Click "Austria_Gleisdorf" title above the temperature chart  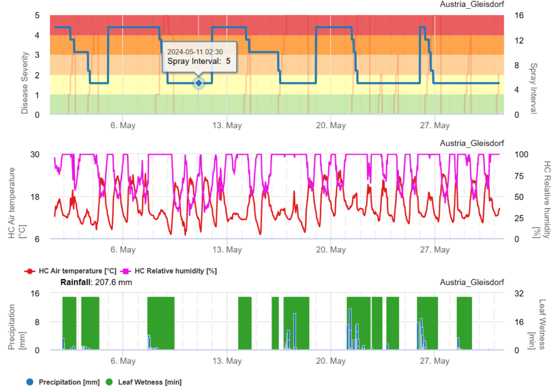(x=472, y=143)
